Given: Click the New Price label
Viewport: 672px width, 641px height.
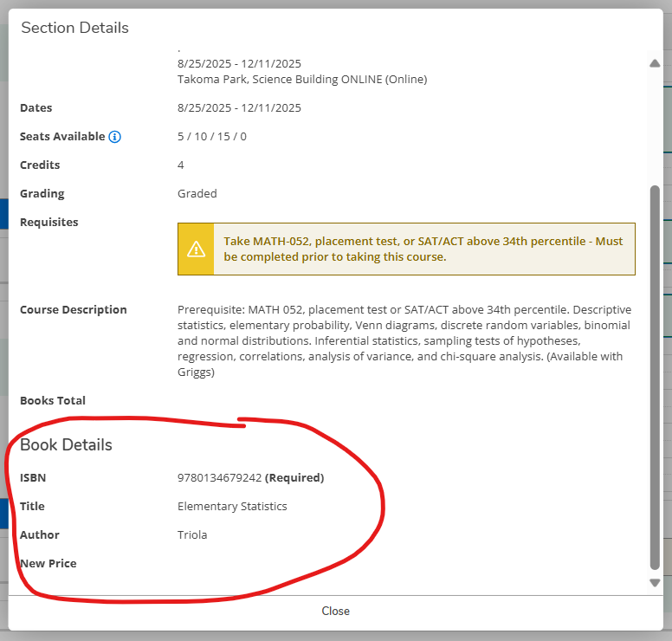Looking at the screenshot, I should [48, 563].
